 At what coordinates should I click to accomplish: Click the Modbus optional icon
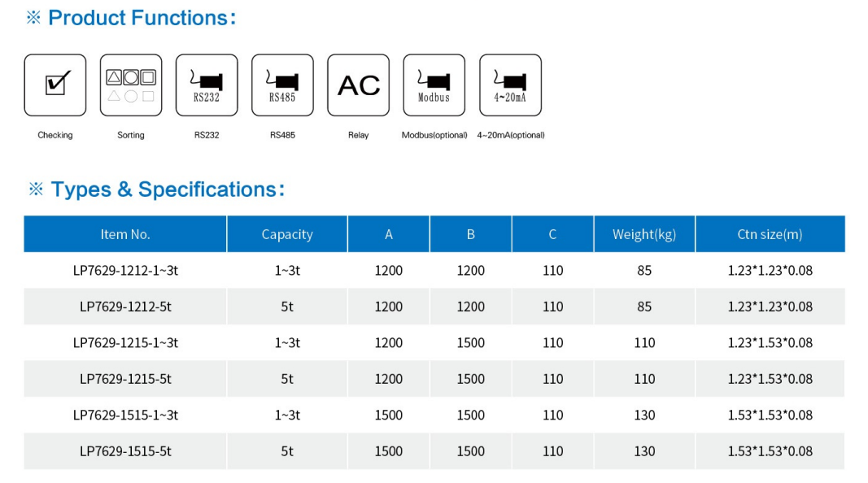click(x=434, y=85)
